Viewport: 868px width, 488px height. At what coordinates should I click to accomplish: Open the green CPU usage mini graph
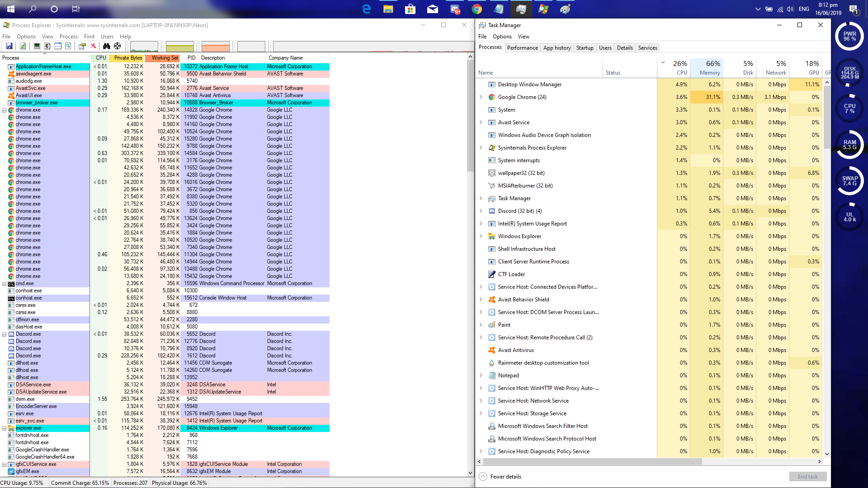pyautogui.click(x=144, y=47)
